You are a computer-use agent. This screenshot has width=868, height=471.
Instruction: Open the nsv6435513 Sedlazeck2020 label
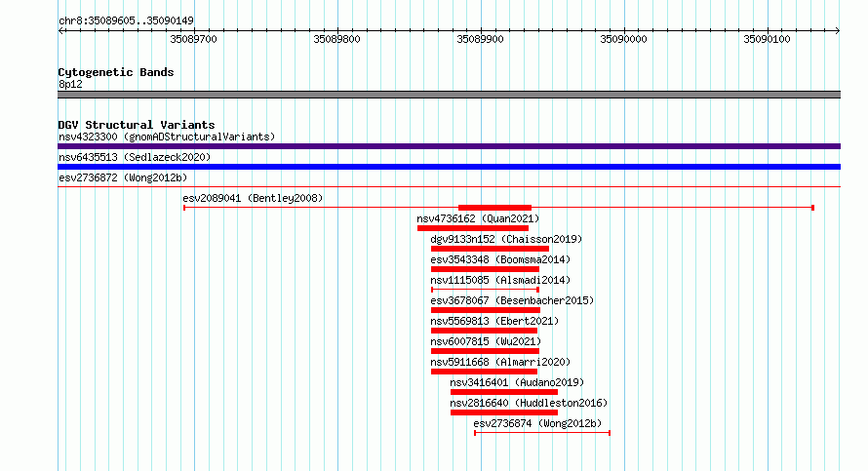pyautogui.click(x=135, y=157)
